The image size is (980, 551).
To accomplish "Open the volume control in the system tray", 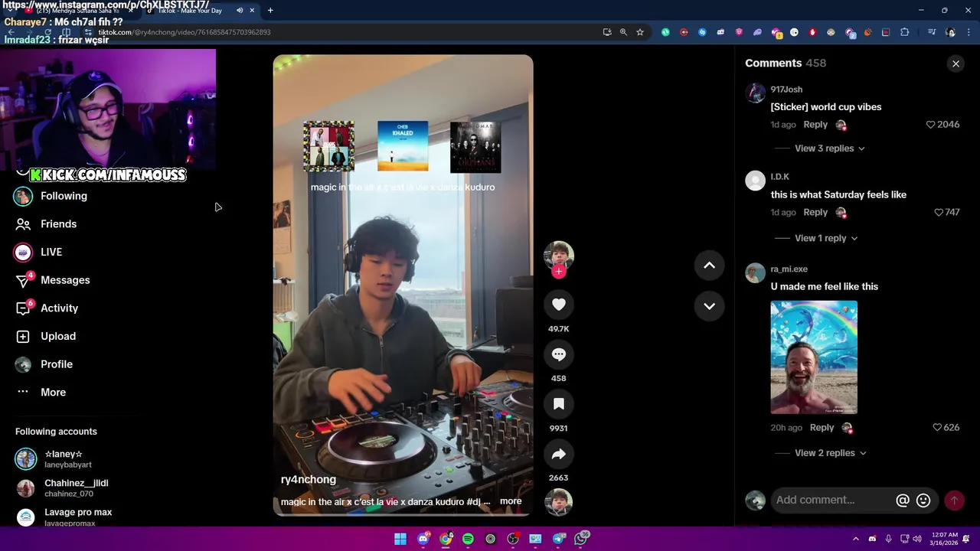I will 917,540.
